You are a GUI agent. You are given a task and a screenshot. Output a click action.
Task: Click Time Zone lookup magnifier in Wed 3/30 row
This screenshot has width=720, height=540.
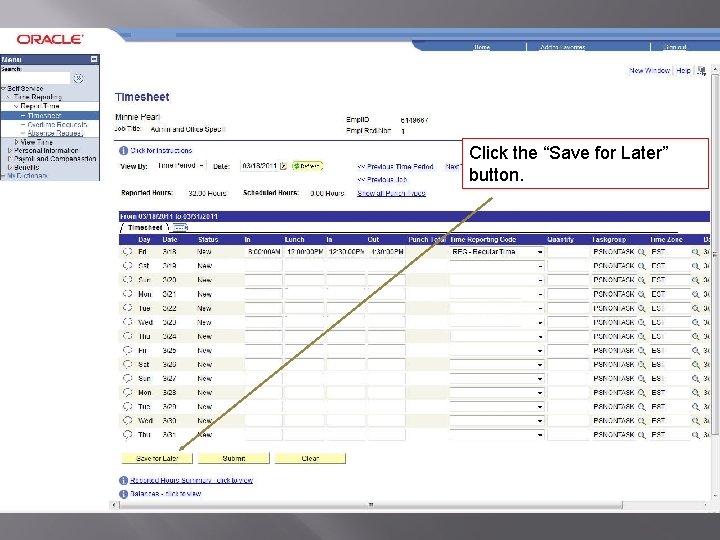[696, 421]
